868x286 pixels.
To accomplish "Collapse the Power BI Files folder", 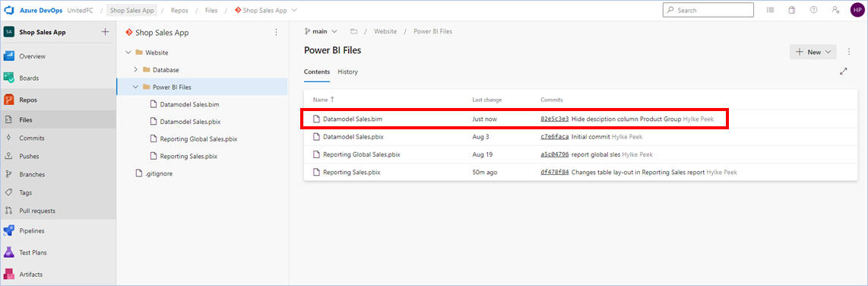I will coord(135,87).
